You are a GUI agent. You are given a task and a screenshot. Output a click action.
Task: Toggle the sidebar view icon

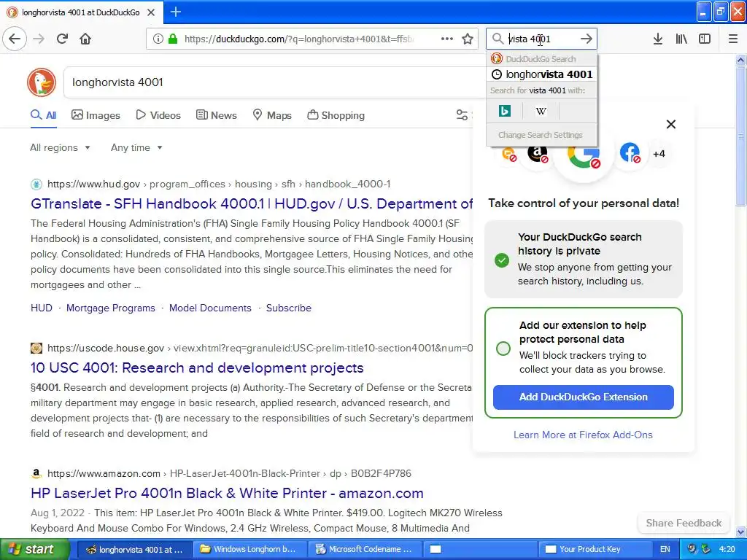[x=705, y=39]
